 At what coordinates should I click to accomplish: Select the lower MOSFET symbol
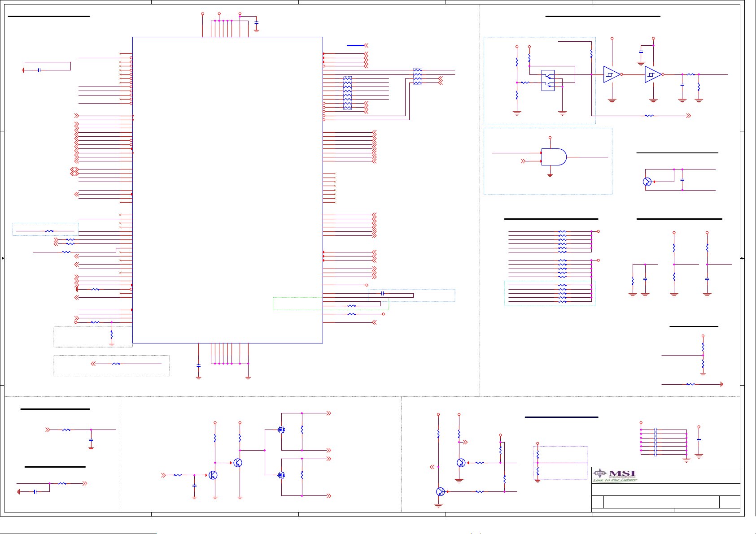281,475
